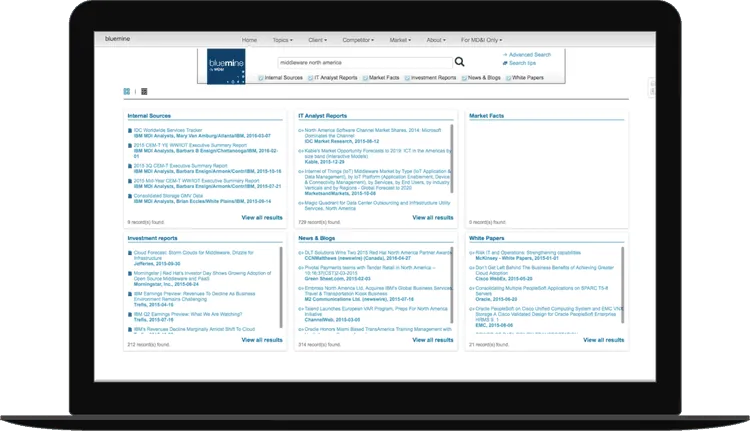Click document icon for Cloud Forecast: Storm Clouds
Screen dimensions: 750x431
[130, 253]
